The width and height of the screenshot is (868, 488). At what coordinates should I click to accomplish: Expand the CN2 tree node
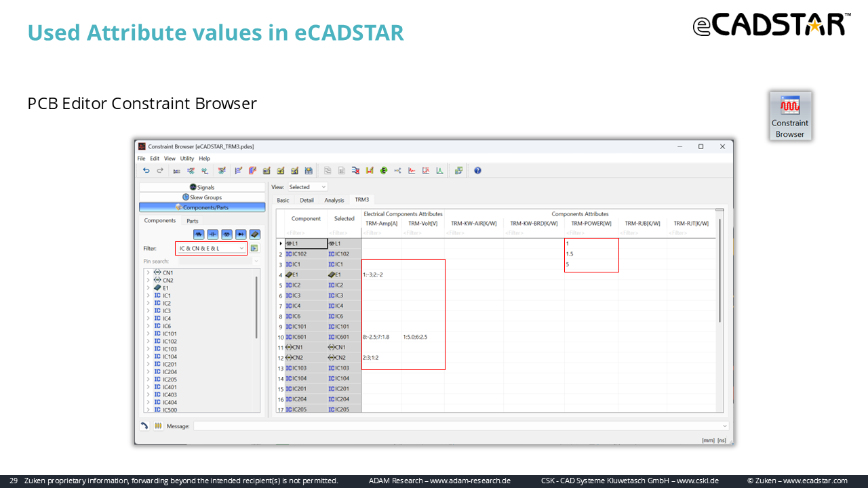pos(148,280)
